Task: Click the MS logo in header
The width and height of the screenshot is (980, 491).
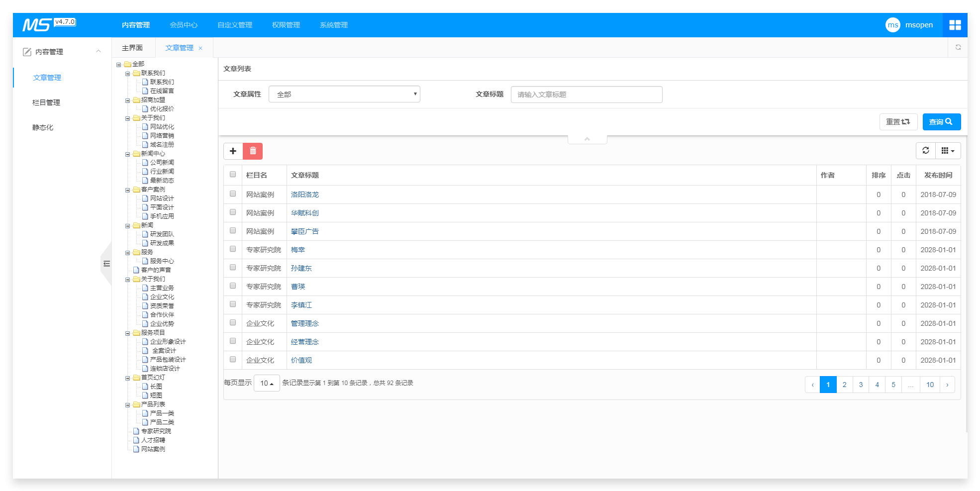Action: [x=37, y=25]
